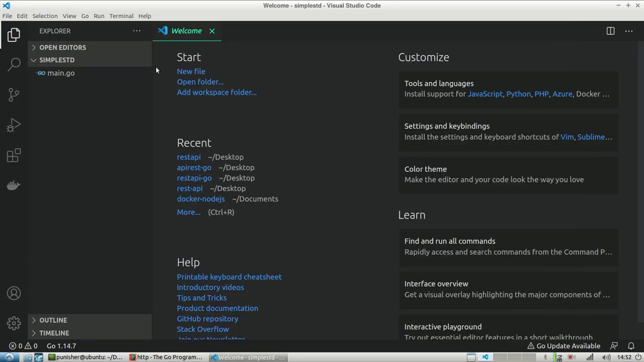Click the split editor icon
Image resolution: width=644 pixels, height=362 pixels.
(610, 31)
